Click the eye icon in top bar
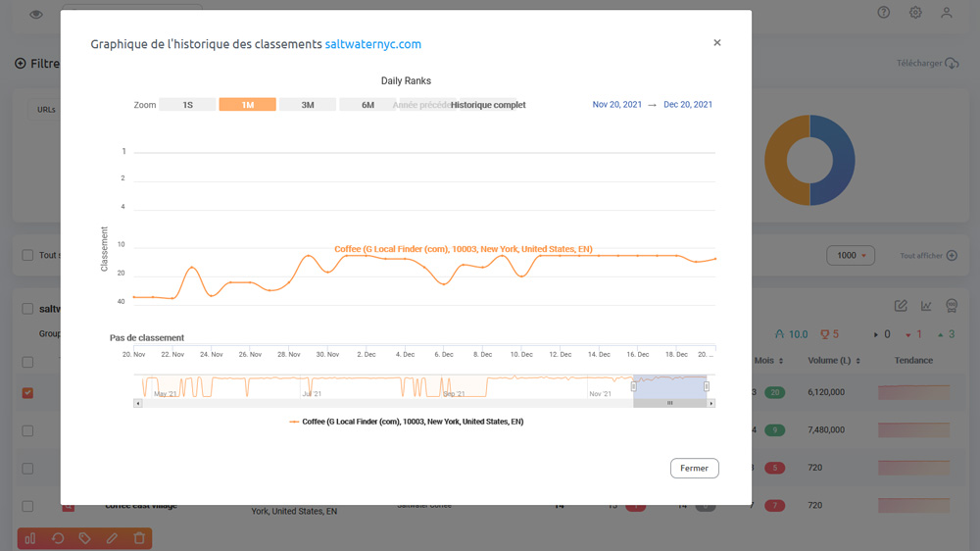Viewport: 980px width, 551px height. pyautogui.click(x=36, y=15)
